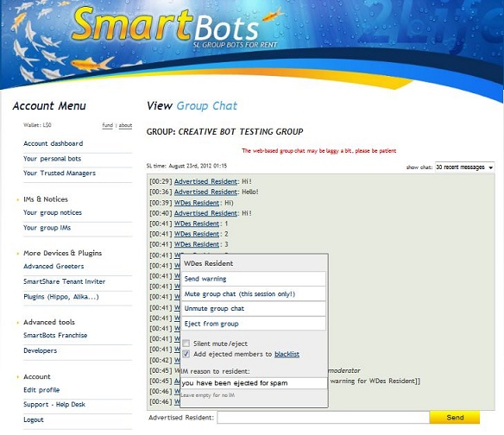Click the laggy chat warning notice

[x=318, y=151]
